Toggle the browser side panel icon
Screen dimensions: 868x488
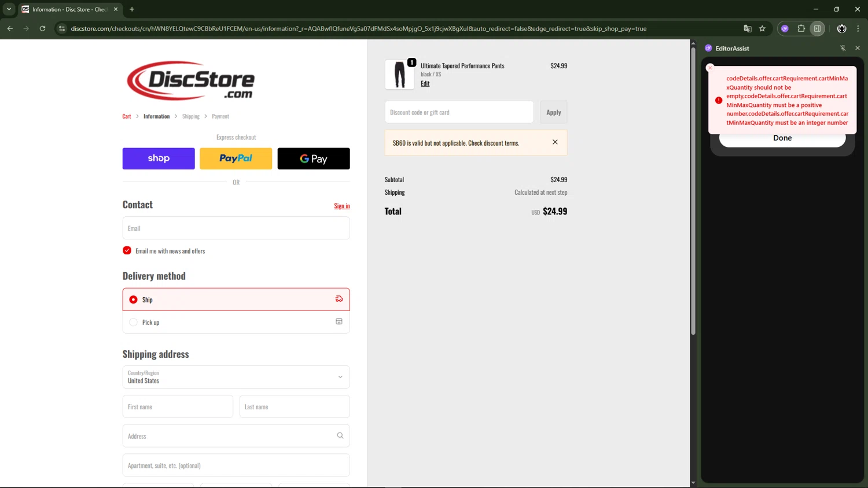[x=817, y=28]
